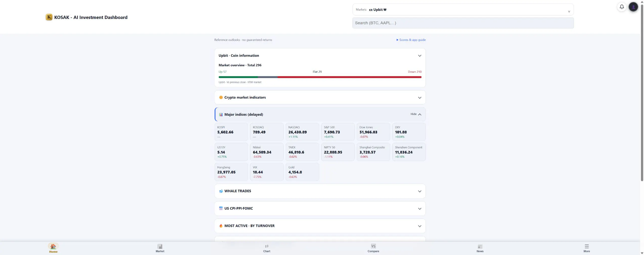
Task: Select the KOSDAQ index card
Action: [x=267, y=132]
